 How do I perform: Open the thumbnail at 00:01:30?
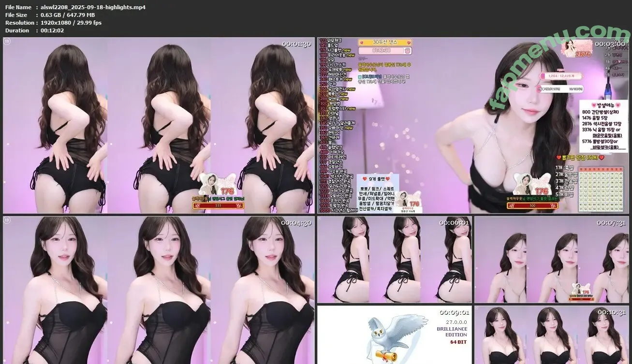(x=159, y=125)
